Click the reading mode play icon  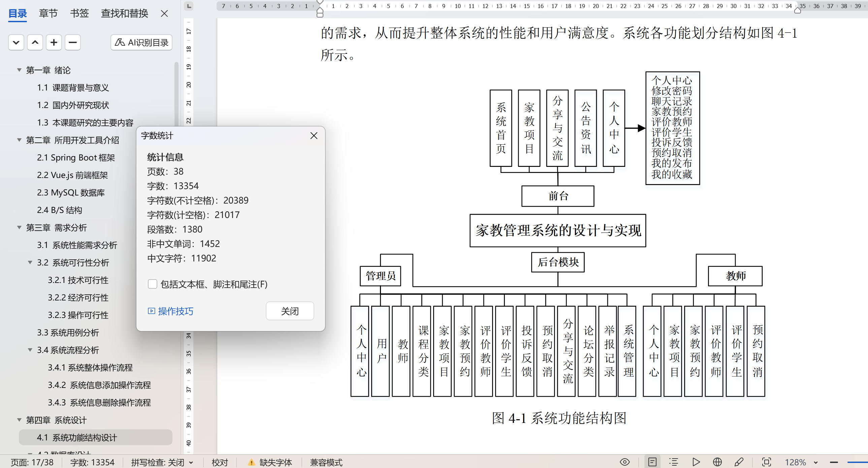tap(696, 462)
